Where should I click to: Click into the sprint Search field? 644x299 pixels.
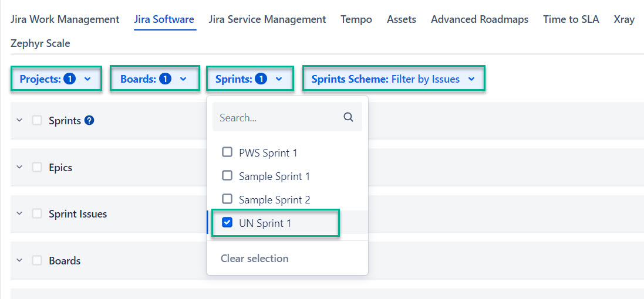click(287, 117)
